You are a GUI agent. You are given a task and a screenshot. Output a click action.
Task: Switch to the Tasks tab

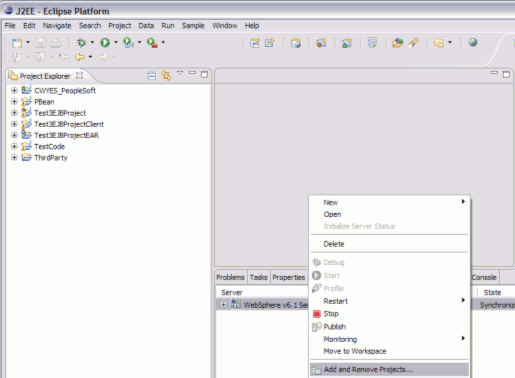pyautogui.click(x=259, y=277)
